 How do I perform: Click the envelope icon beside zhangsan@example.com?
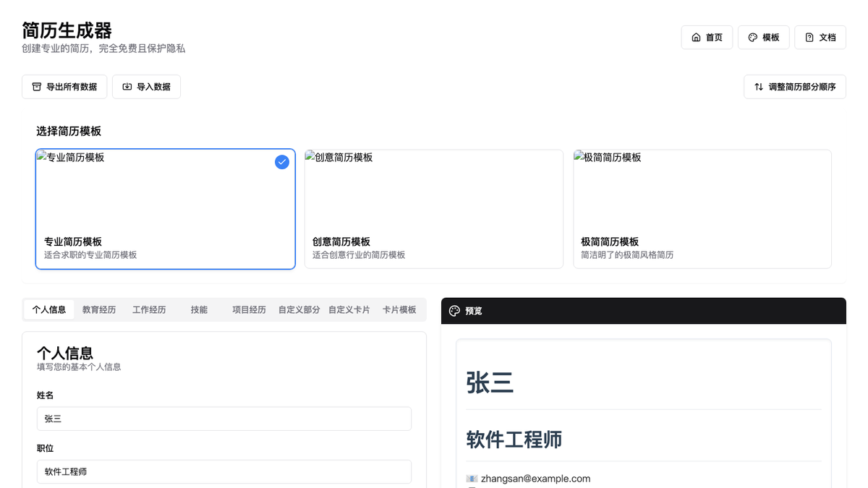472,479
